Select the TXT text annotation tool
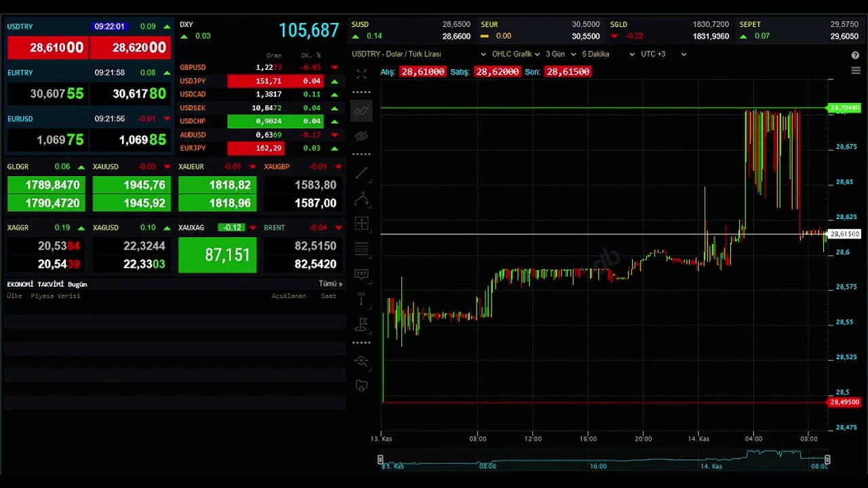 pos(361,274)
